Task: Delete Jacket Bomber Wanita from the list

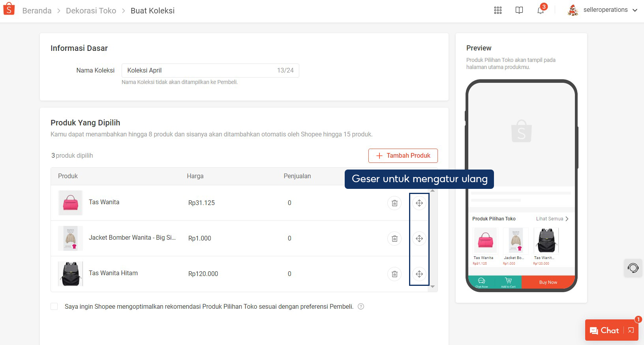Action: pos(394,239)
